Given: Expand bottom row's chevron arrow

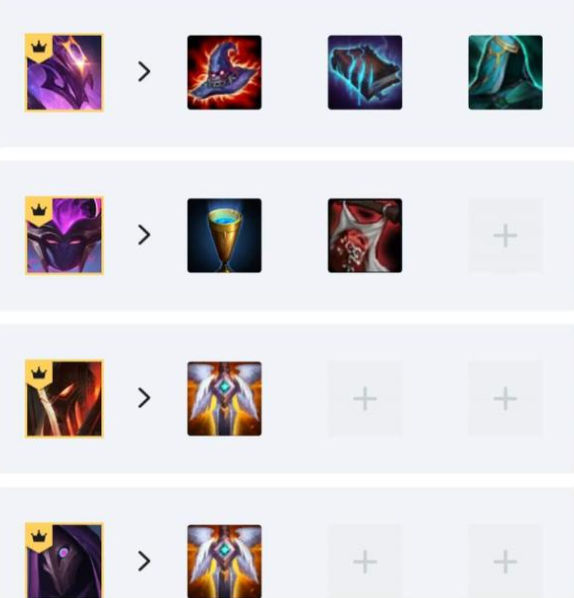Looking at the screenshot, I should click(x=144, y=561).
